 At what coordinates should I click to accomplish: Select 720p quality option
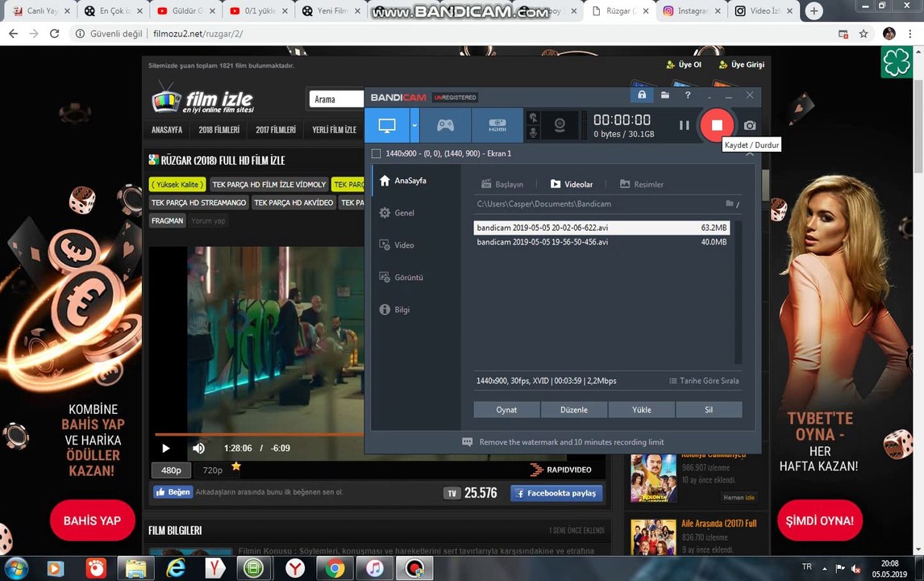click(212, 470)
